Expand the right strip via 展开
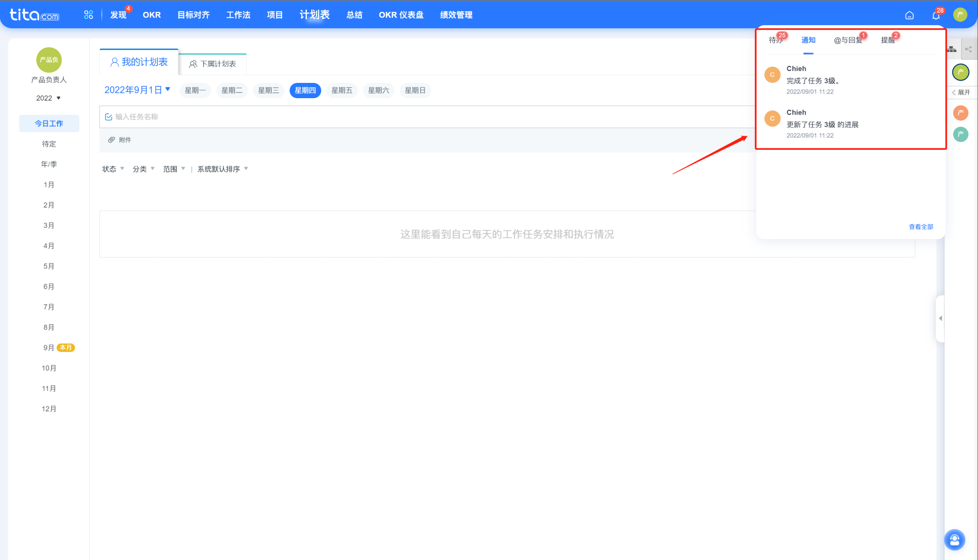This screenshot has height=560, width=978. click(961, 92)
